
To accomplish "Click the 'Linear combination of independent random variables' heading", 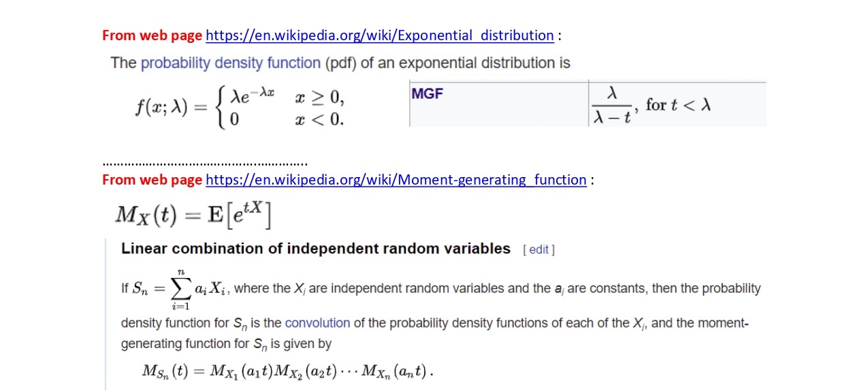I will [315, 249].
